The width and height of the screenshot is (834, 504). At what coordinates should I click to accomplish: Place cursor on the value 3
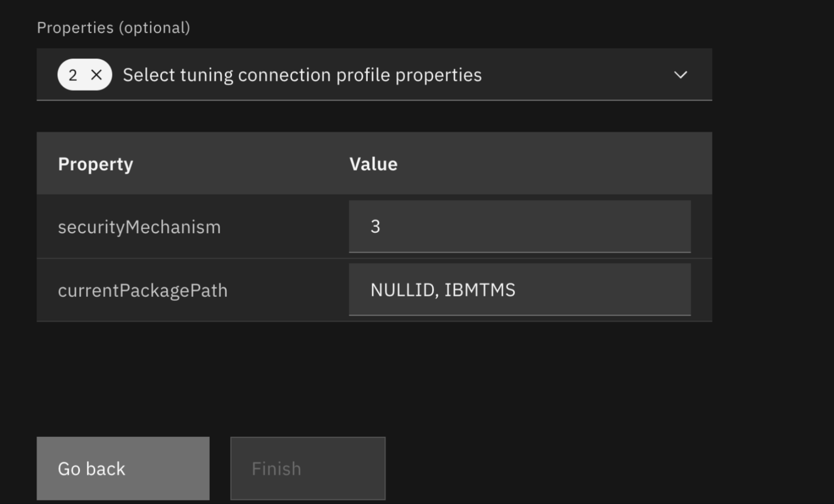pyautogui.click(x=375, y=226)
